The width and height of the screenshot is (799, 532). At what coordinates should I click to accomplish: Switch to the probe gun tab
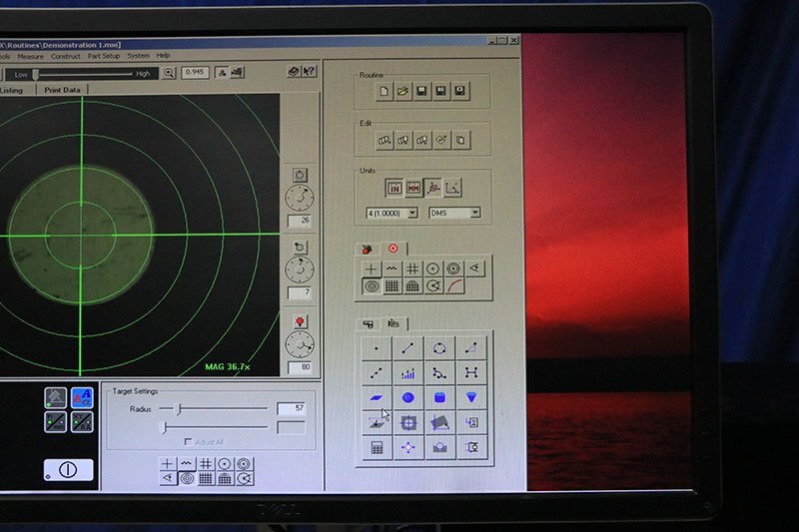pyautogui.click(x=368, y=324)
